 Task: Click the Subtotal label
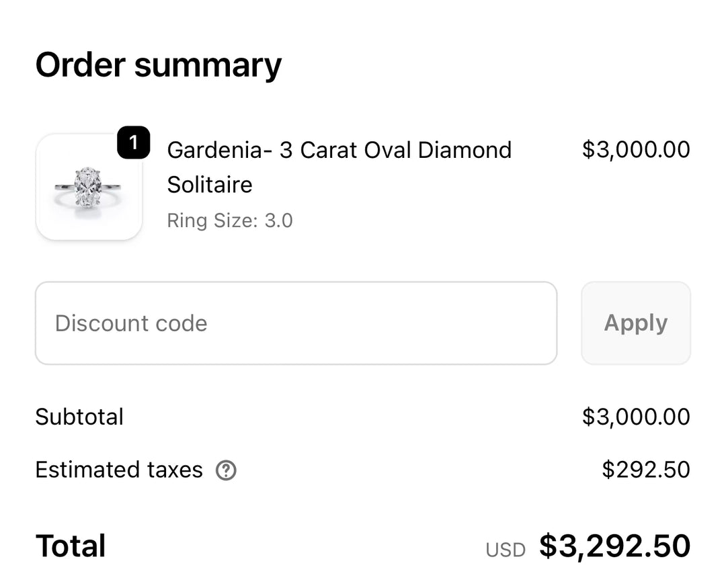(x=79, y=417)
